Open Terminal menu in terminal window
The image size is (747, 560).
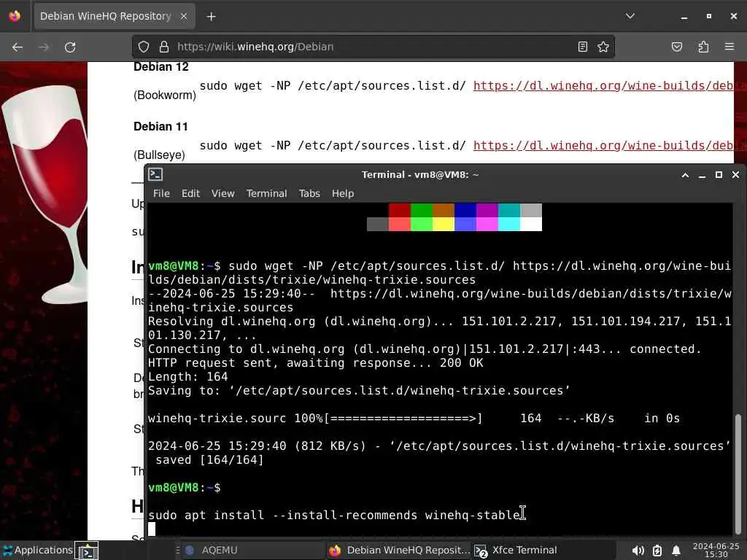click(266, 193)
